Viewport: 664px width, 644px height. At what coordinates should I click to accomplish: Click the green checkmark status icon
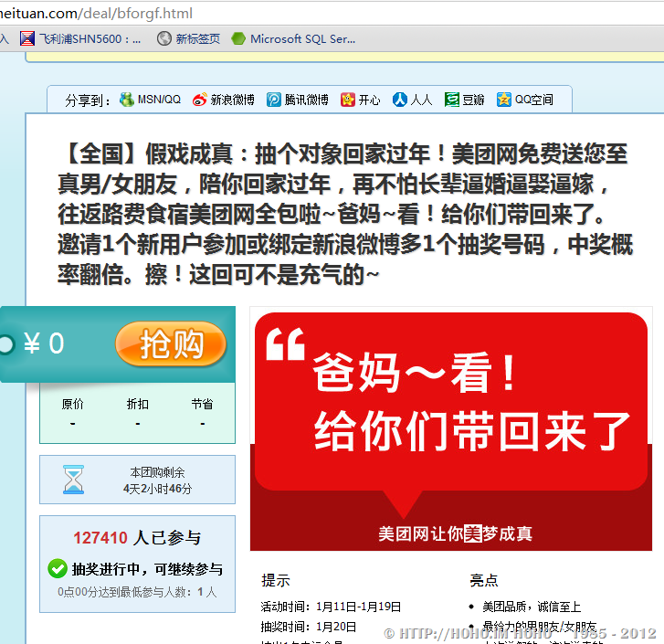[x=58, y=568]
